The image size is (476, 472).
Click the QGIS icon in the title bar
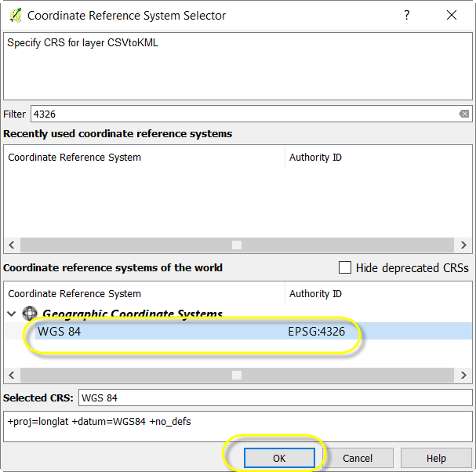(x=15, y=15)
